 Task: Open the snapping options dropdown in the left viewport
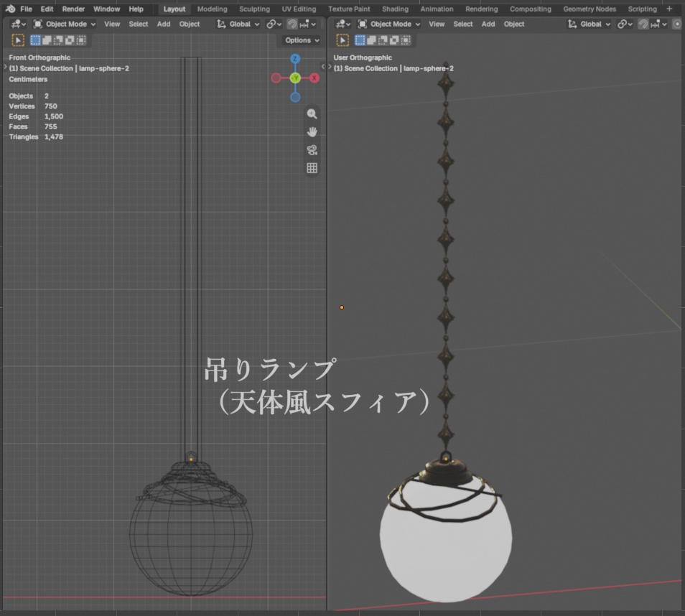pos(308,24)
